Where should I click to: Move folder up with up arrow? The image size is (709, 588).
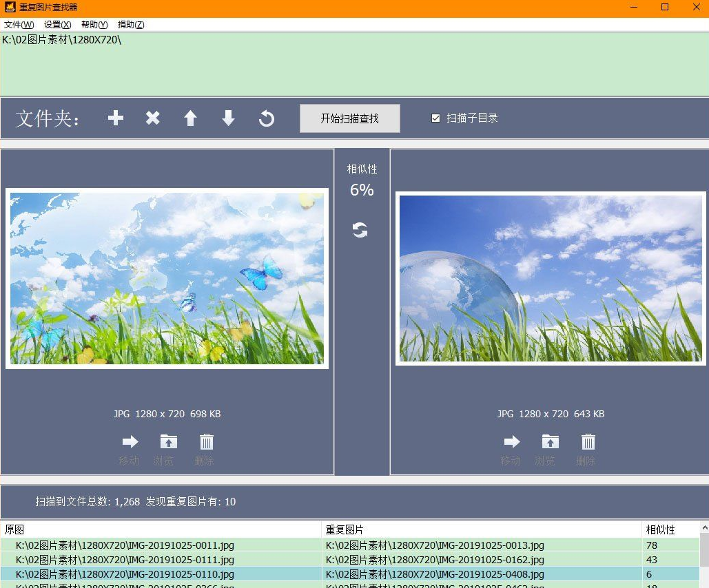click(190, 118)
